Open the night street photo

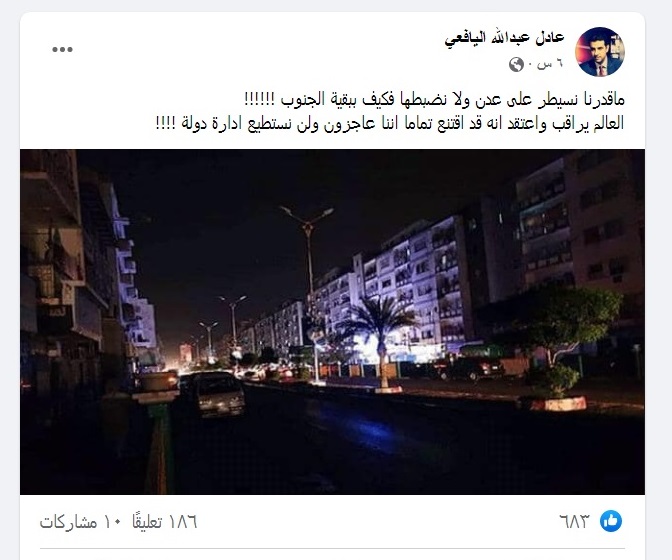click(332, 322)
